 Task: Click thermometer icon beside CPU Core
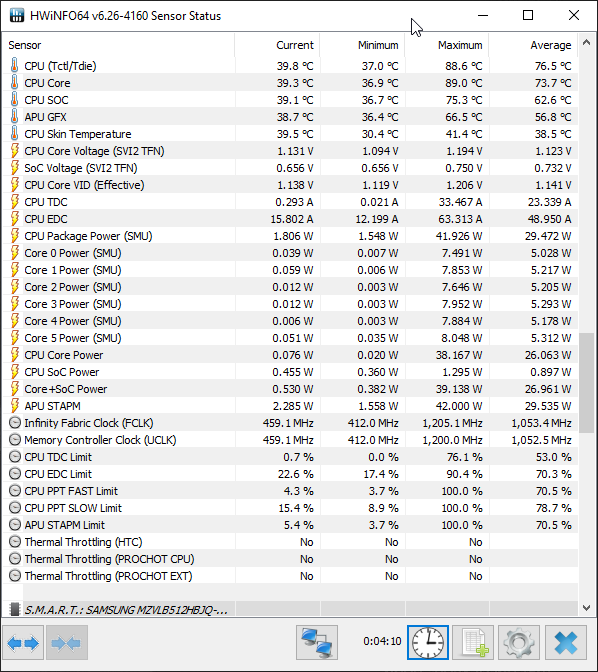[x=15, y=83]
